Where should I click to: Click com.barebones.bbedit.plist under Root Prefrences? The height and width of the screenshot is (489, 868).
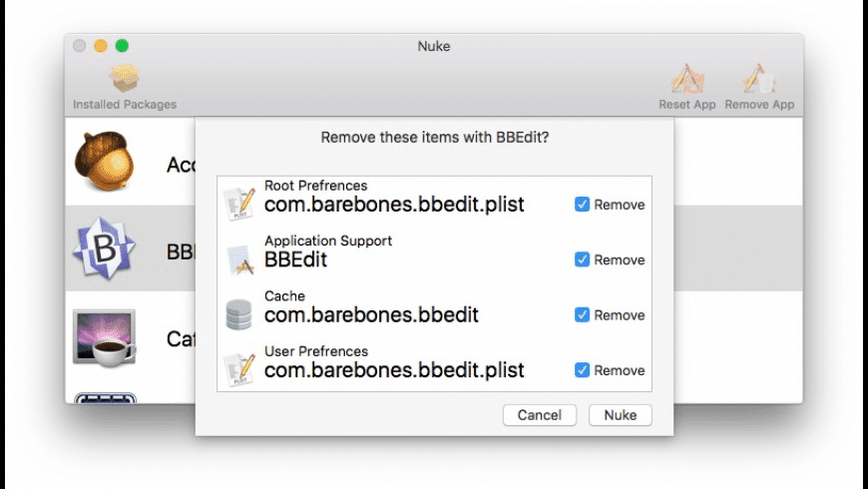click(x=393, y=205)
